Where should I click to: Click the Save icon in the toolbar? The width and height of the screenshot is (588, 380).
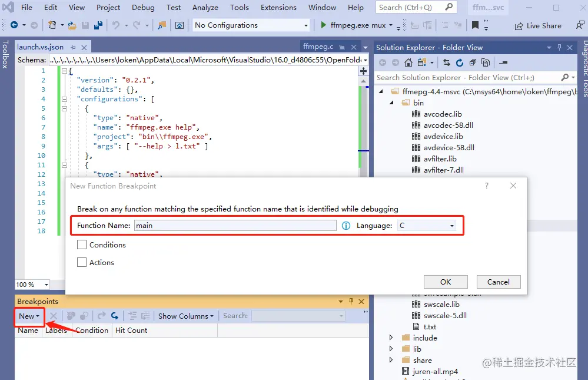85,25
